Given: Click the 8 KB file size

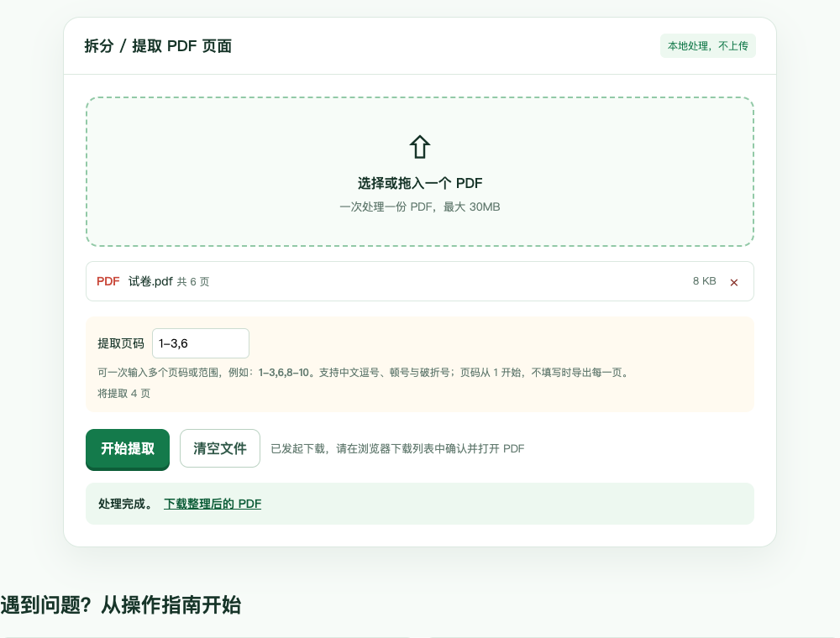Looking at the screenshot, I should pyautogui.click(x=704, y=281).
